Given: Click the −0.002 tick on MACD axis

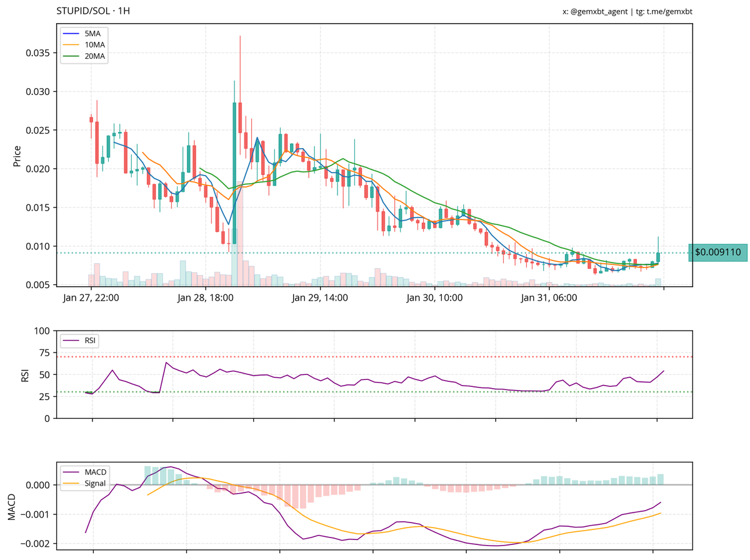Looking at the screenshot, I should (34, 544).
